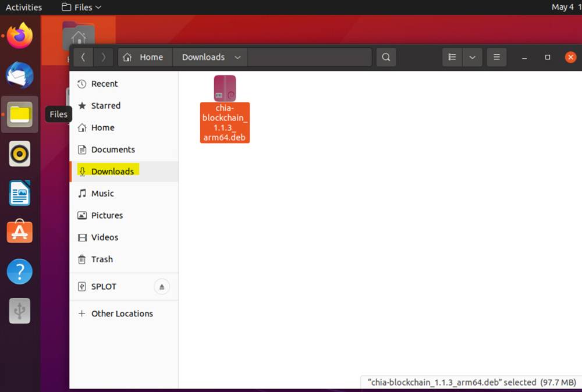Go forward with the right arrow button
Viewport: 582px width, 392px height.
[104, 57]
